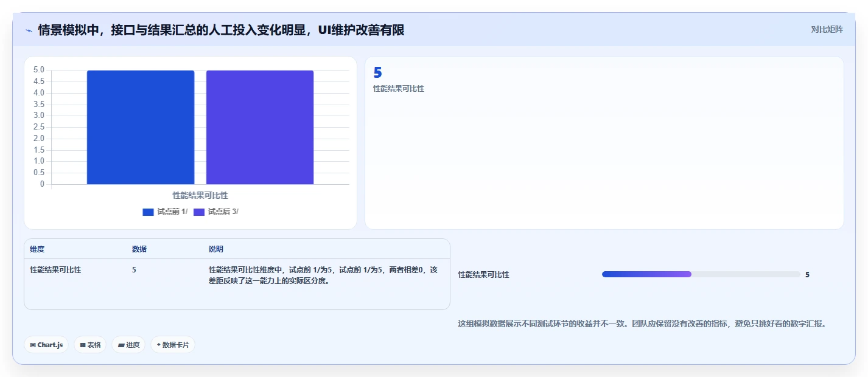Viewport: 868px width, 377px height.
Task: Click the 数据卡片 tag chip
Action: tap(173, 345)
